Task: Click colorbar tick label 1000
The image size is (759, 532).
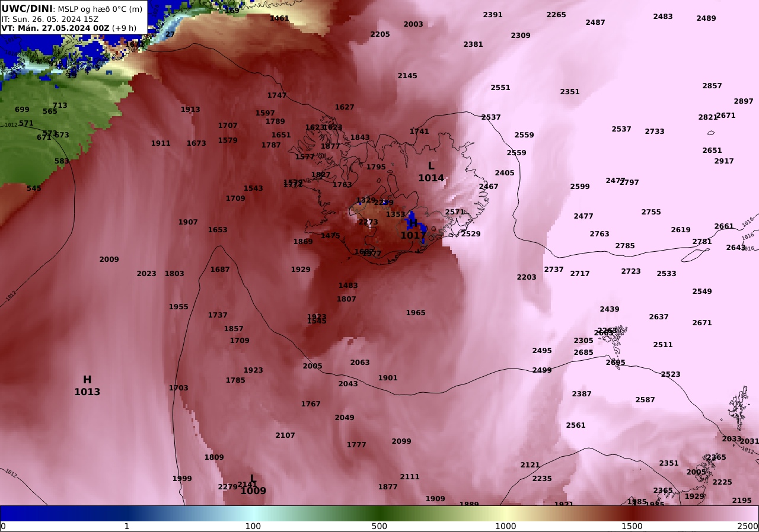Action: point(506,526)
